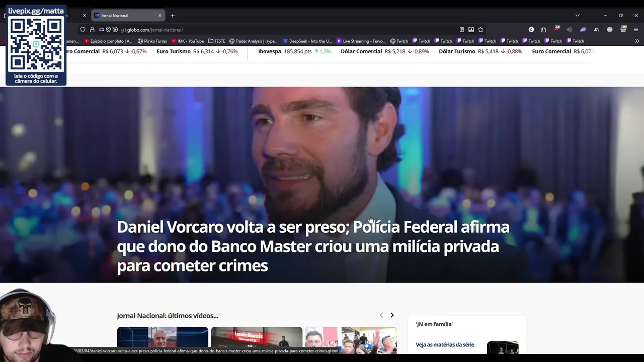Click the JN em família series thumbnail

point(503,347)
